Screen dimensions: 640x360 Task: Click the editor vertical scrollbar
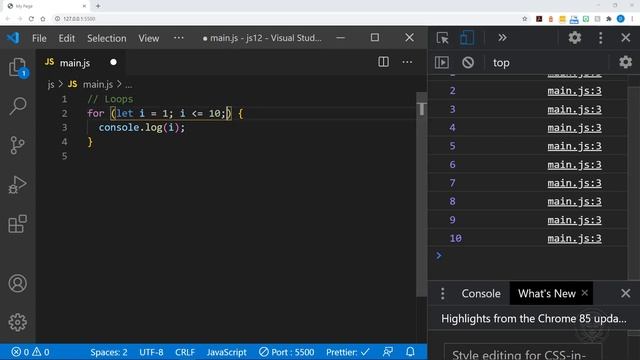(421, 194)
